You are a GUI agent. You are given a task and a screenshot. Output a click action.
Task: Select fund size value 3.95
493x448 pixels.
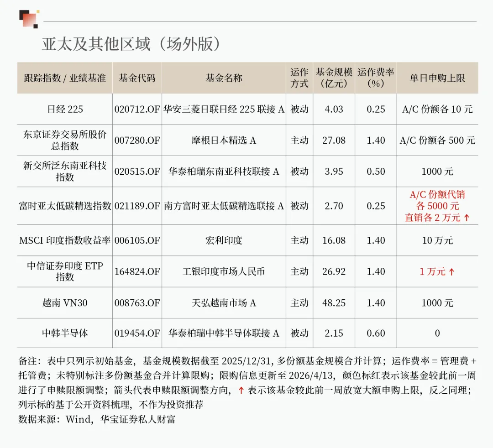[x=334, y=171]
